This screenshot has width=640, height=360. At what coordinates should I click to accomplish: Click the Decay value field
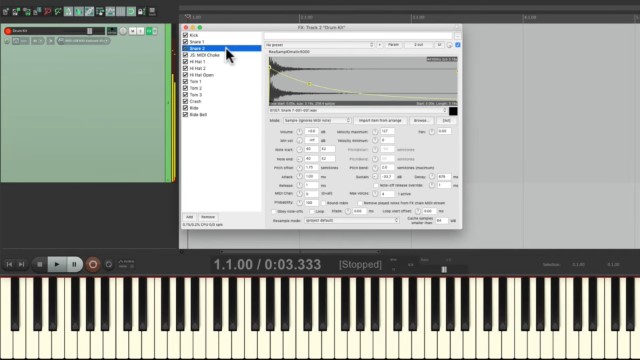(x=444, y=177)
